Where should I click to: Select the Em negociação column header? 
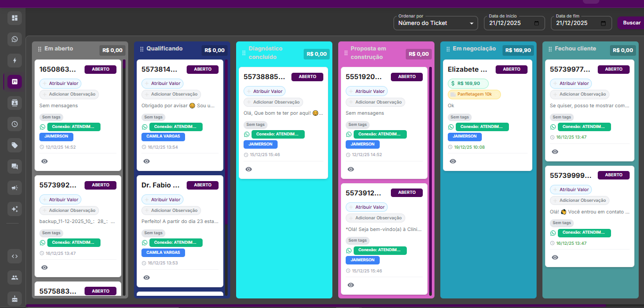coord(474,49)
